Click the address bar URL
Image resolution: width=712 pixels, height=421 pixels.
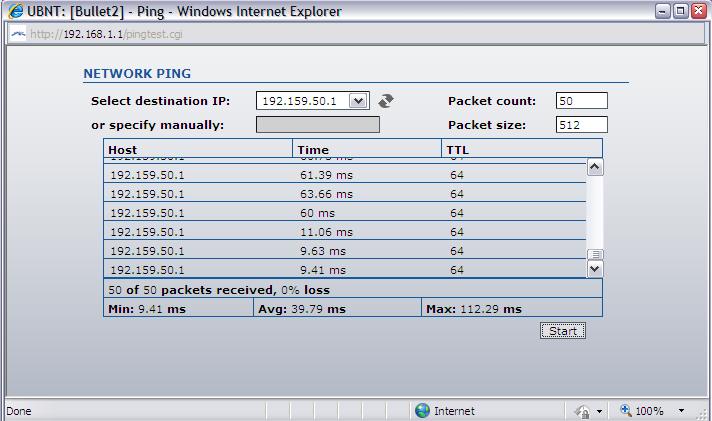(x=106, y=34)
